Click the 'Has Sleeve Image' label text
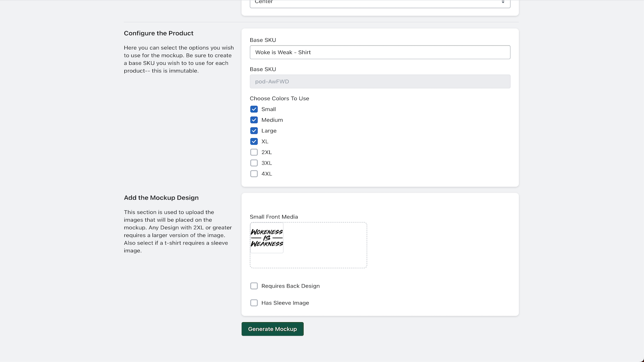This screenshot has width=644, height=362. click(285, 303)
